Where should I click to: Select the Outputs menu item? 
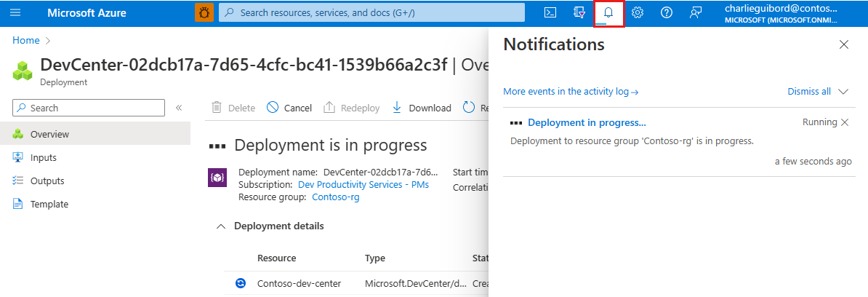[47, 181]
